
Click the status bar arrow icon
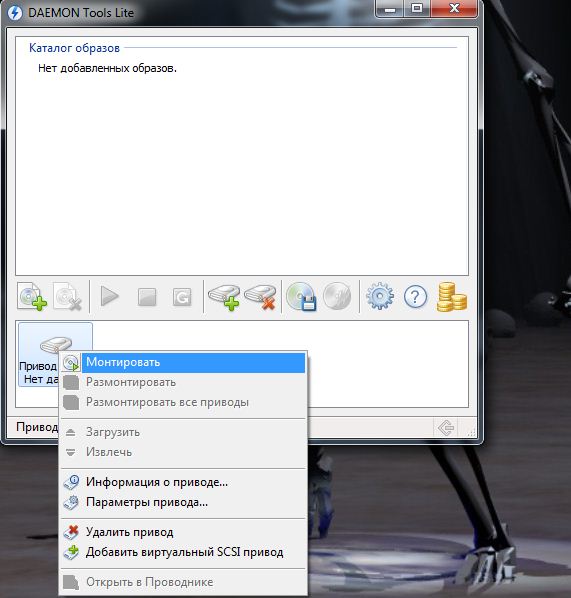(446, 428)
